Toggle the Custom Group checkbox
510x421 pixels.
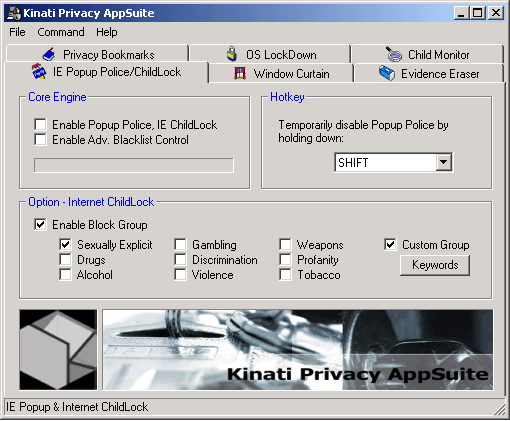click(x=390, y=245)
